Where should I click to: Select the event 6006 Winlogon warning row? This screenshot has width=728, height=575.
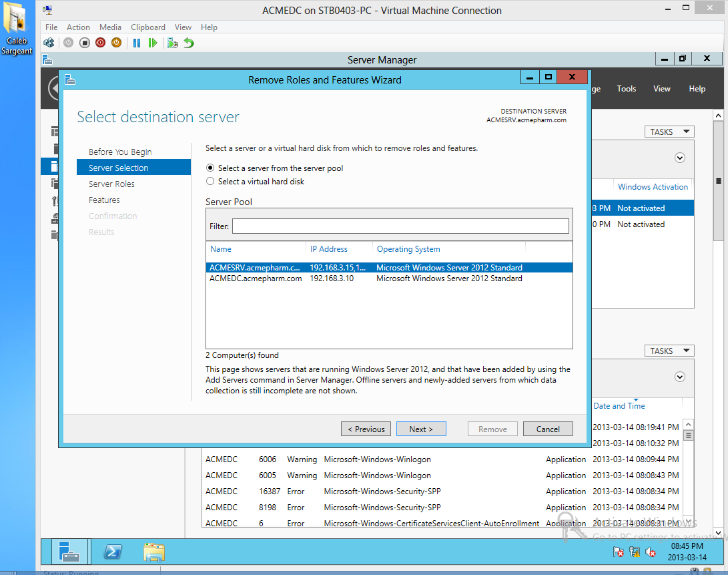(x=442, y=459)
